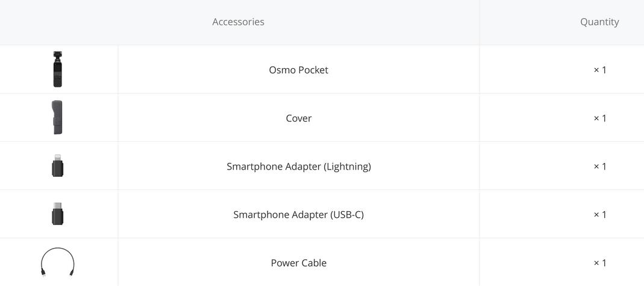Click the × 1 quantity for Cover
This screenshot has width=644, height=286.
(x=599, y=118)
